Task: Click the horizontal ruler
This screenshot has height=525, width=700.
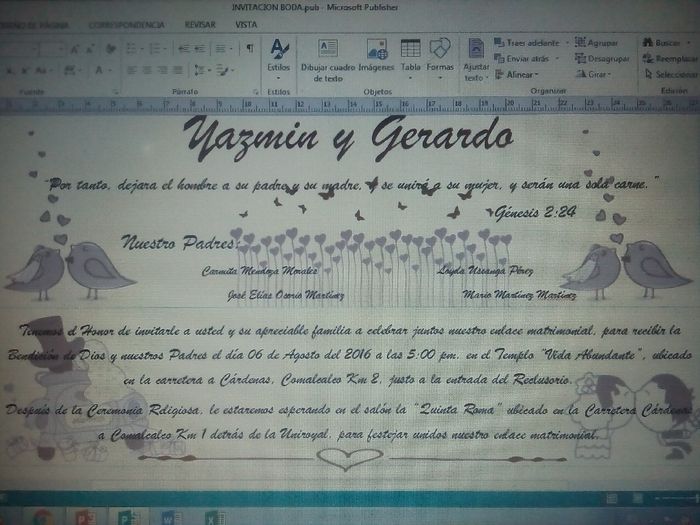Action: pos(350,106)
